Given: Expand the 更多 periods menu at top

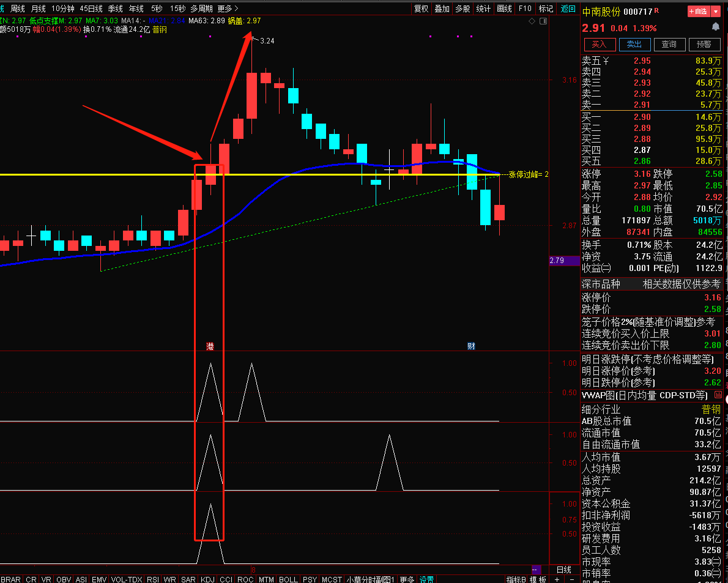Looking at the screenshot, I should point(228,9).
